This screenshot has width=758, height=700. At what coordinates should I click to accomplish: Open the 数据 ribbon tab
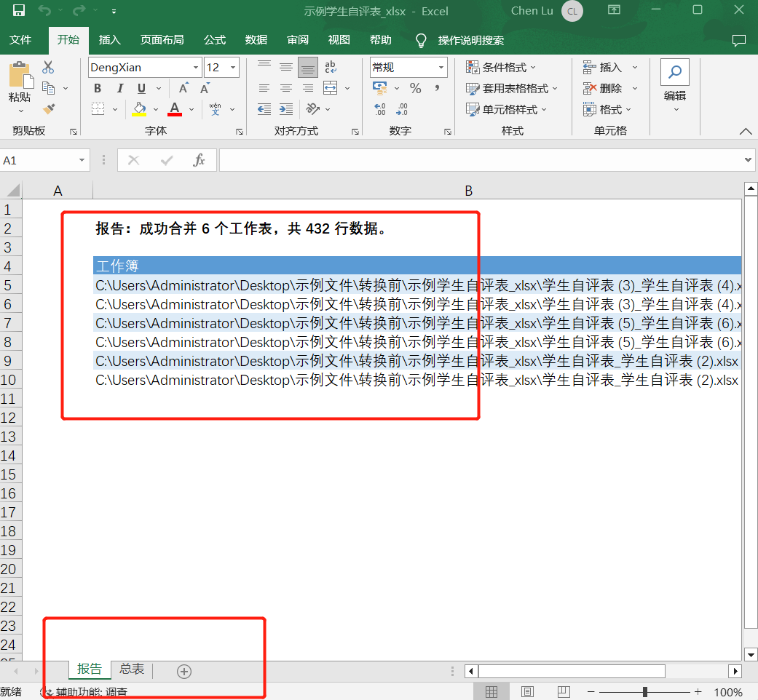pos(256,40)
